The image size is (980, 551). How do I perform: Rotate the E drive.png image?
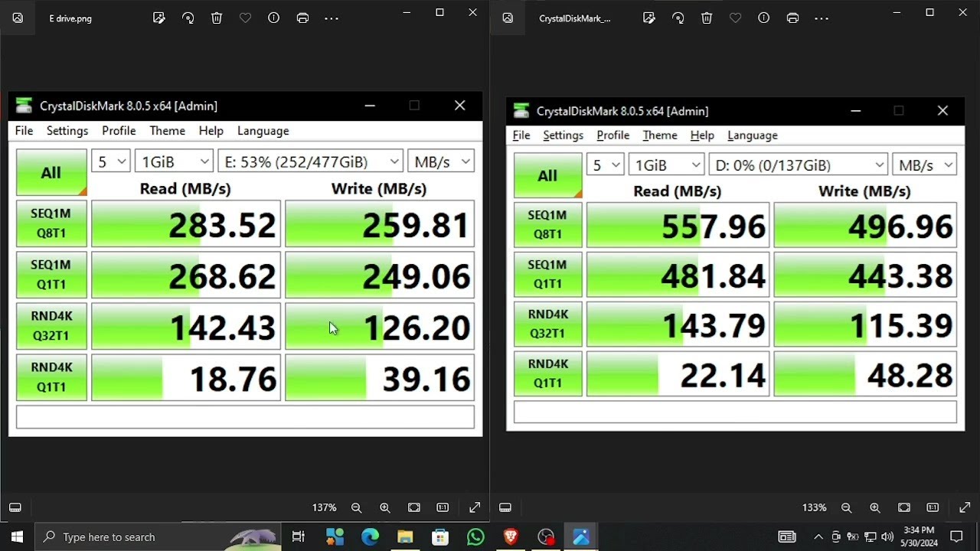click(188, 18)
